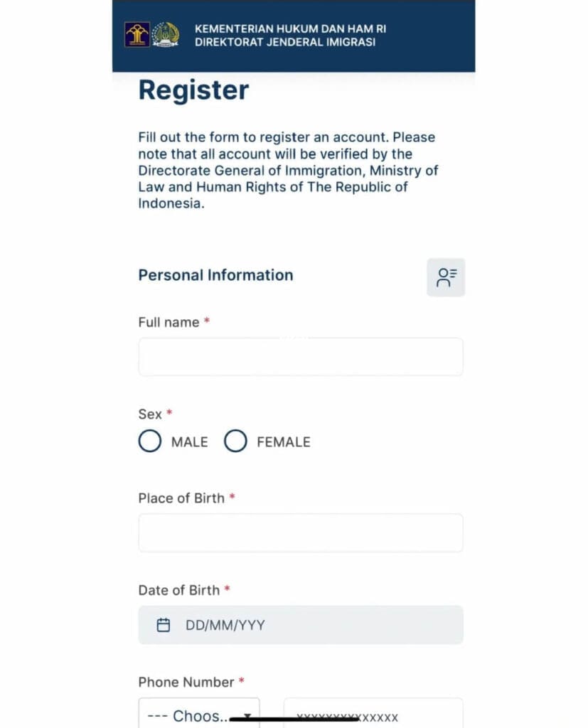This screenshot has width=588, height=728.
Task: Click the Personal Information profile icon
Action: [446, 277]
